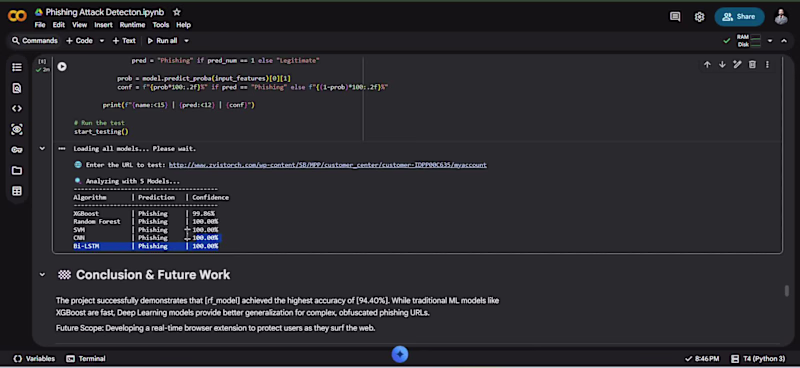Open Data table sidebar icon
Image resolution: width=800 pixels, height=368 pixels.
[17, 191]
